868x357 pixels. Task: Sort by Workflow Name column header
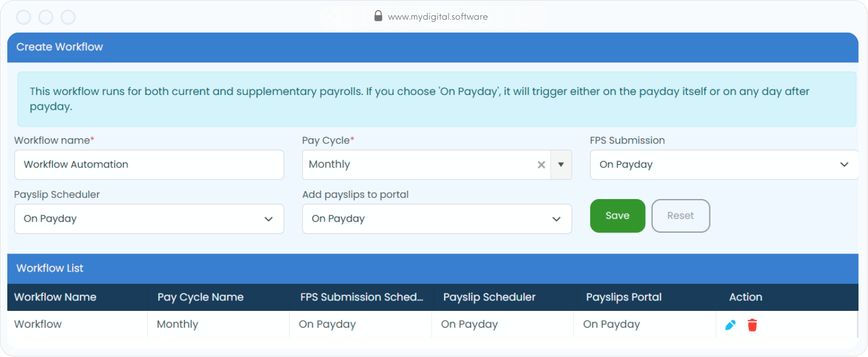pos(55,297)
